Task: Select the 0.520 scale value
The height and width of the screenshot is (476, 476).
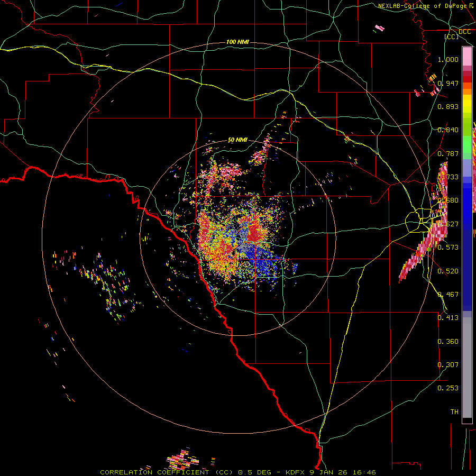Action: [x=448, y=271]
